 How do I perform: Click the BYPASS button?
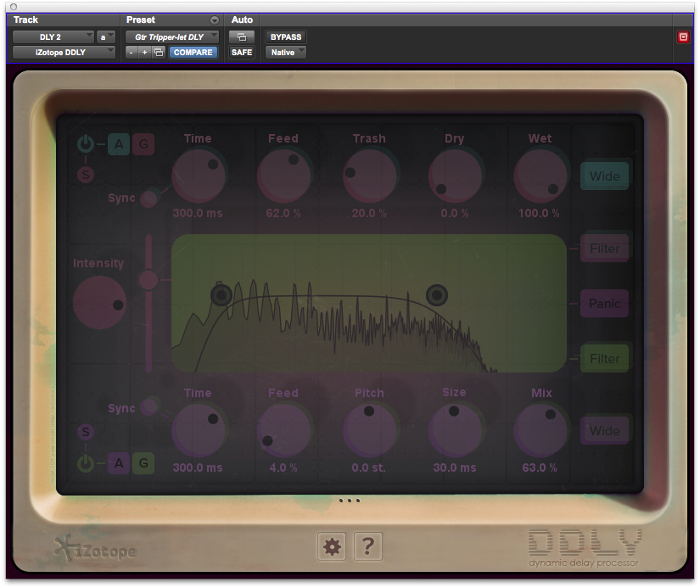(286, 37)
